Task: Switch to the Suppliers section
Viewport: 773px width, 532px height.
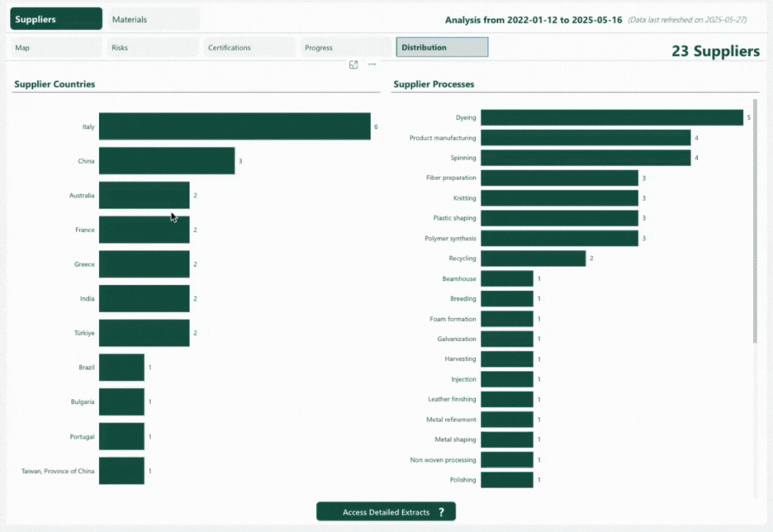Action: coord(57,19)
